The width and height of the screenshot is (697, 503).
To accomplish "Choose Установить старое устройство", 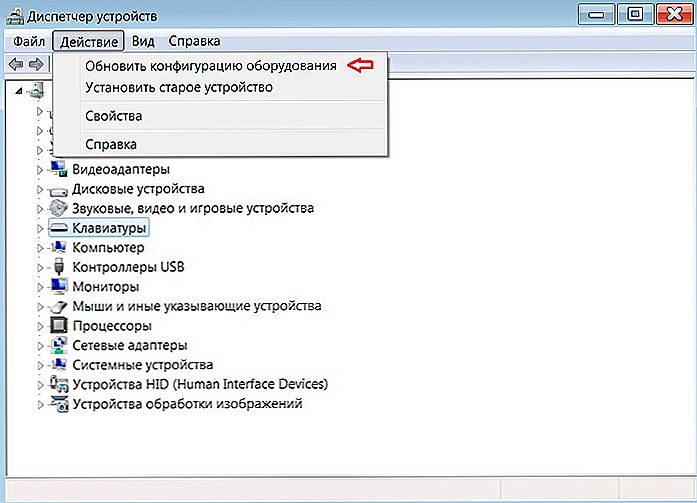I will [x=220, y=87].
